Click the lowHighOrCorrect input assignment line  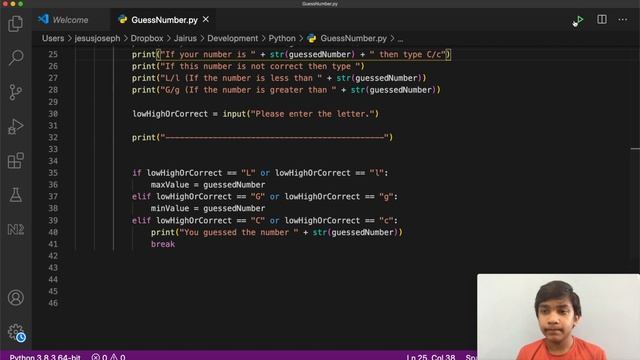click(x=256, y=114)
